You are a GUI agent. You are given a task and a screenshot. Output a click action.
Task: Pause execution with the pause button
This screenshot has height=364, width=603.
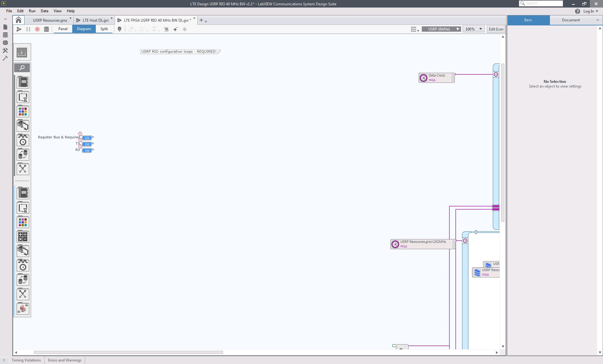click(28, 29)
